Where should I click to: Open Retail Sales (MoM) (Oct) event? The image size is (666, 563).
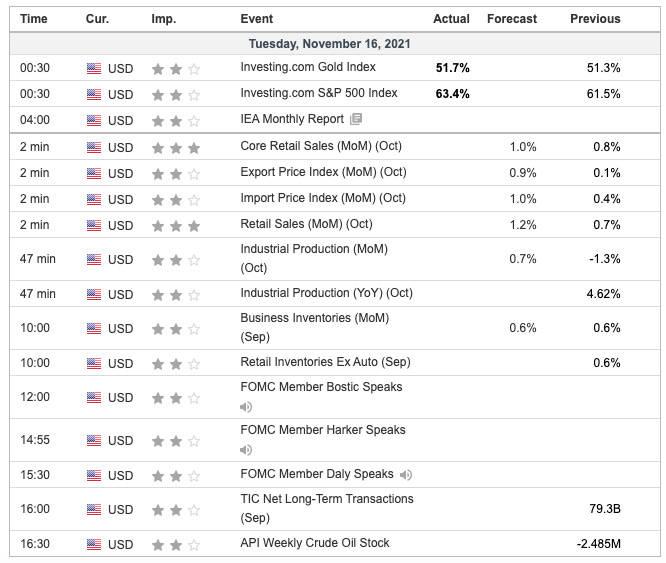[306, 224]
